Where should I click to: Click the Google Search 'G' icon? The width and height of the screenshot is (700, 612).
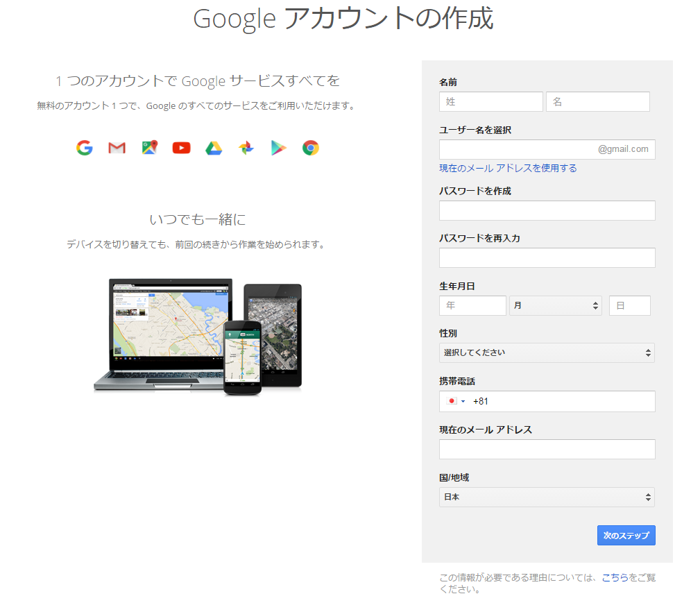(85, 148)
